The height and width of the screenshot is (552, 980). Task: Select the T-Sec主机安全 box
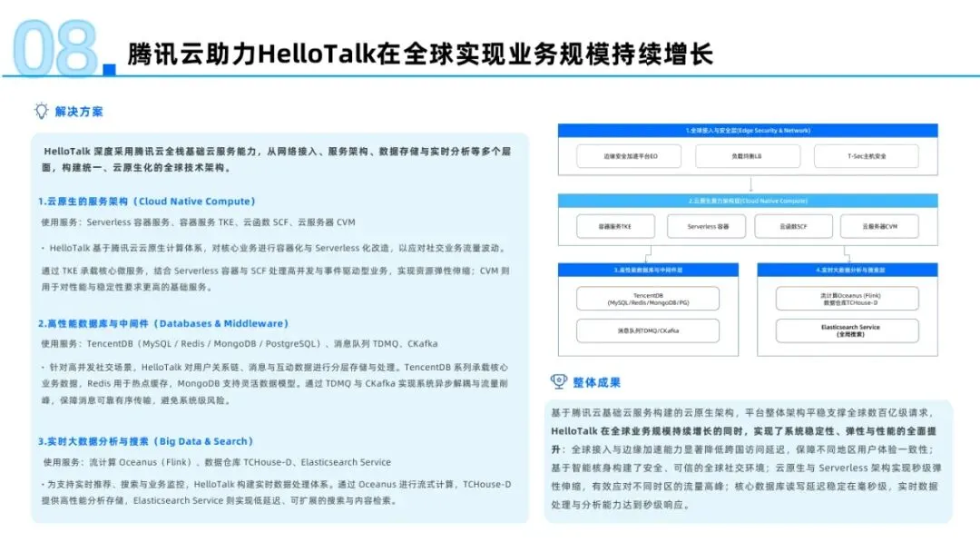[867, 156]
